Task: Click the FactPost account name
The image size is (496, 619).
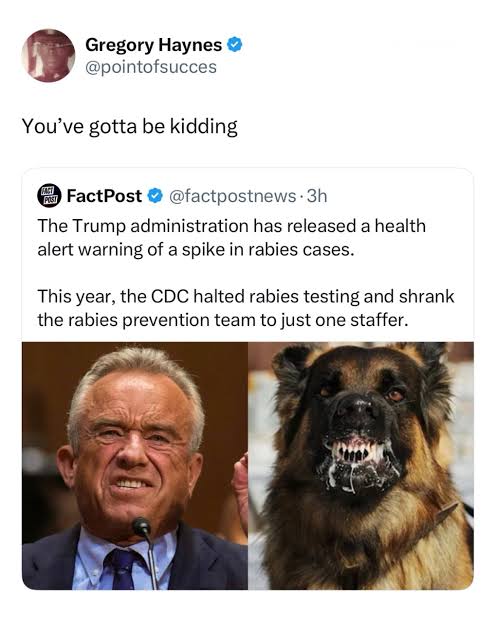Action: [x=104, y=195]
